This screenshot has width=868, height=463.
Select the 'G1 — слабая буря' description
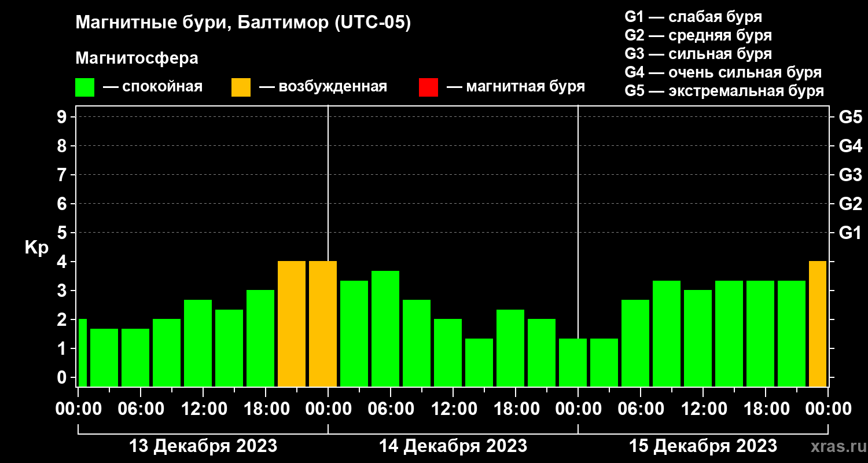(x=693, y=17)
